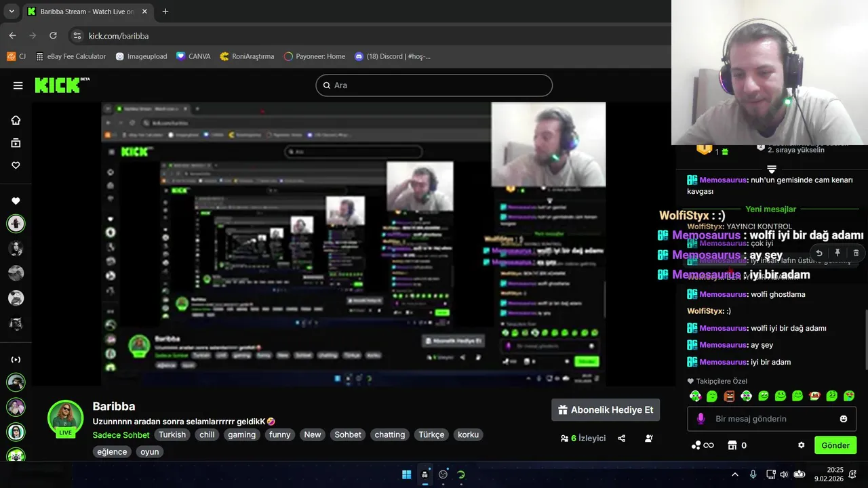868x488 pixels.
Task: Insert the first emote in quick row
Action: pos(695,396)
